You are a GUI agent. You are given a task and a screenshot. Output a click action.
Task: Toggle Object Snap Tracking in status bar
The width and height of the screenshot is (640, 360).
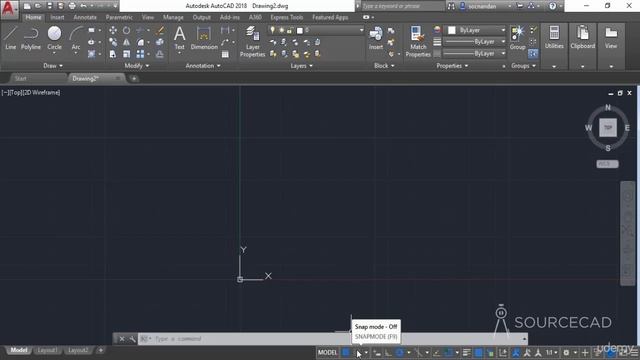[x=437, y=353]
